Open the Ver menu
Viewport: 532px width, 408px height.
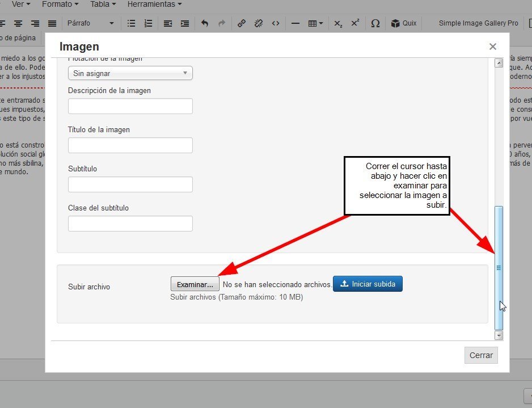(x=20, y=4)
